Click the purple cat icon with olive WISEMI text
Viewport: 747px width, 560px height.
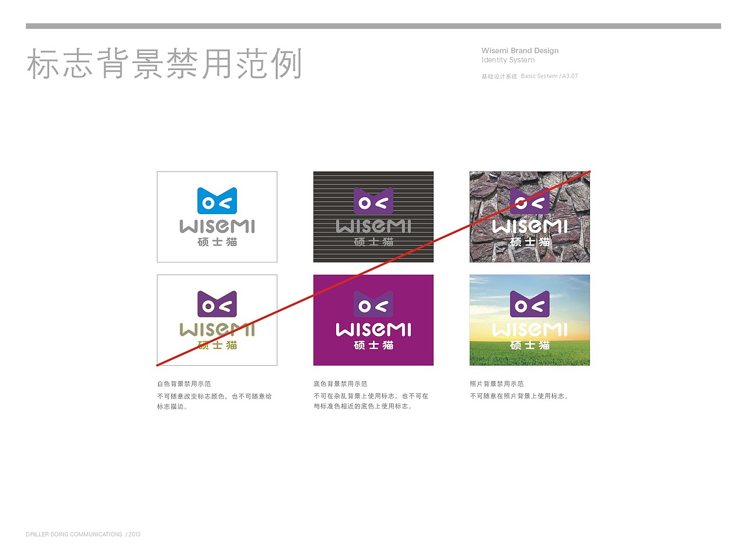(x=217, y=304)
